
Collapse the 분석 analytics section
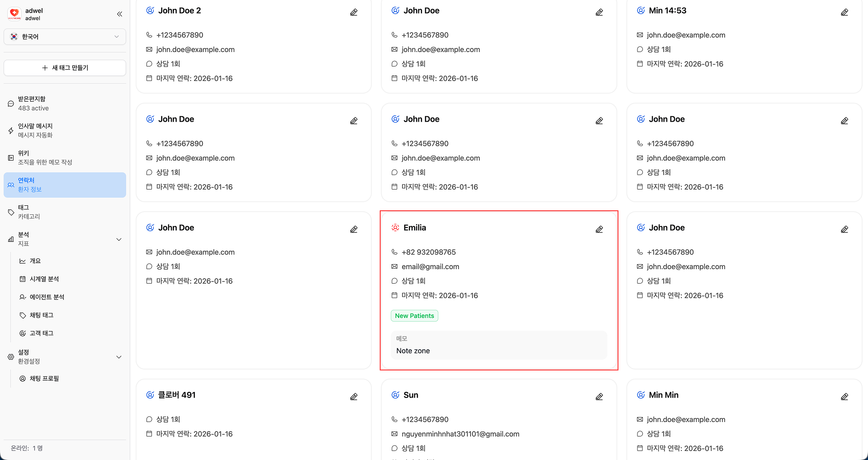[119, 239]
